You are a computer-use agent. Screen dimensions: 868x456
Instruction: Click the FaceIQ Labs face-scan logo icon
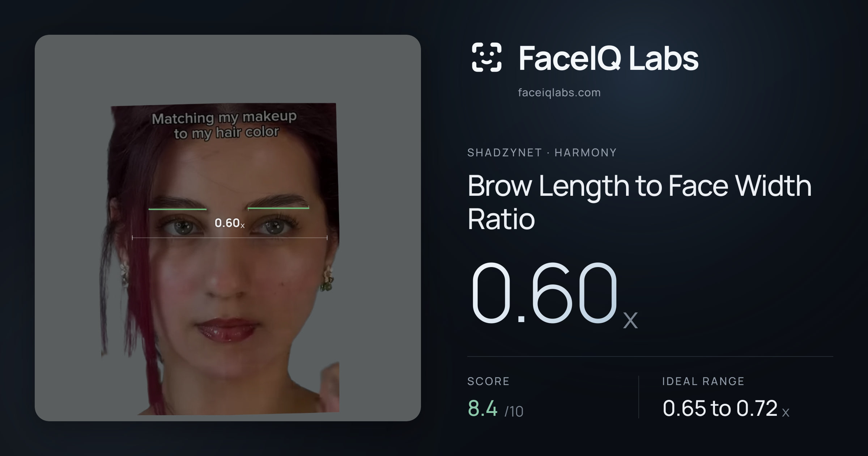coord(487,57)
